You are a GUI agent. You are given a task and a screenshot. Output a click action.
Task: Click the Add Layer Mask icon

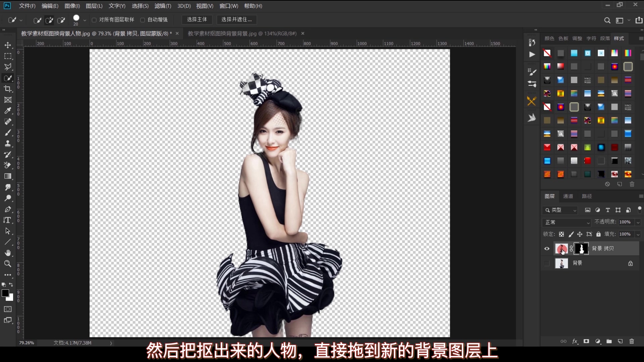(586, 341)
